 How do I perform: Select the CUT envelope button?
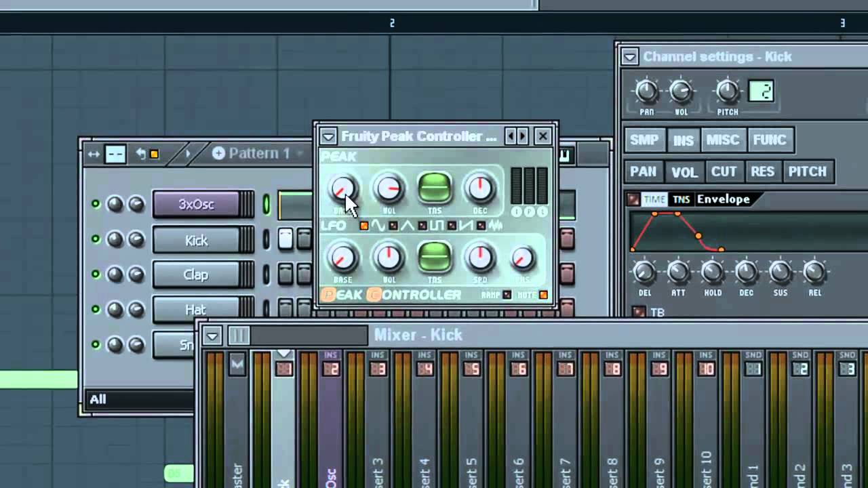click(x=724, y=171)
